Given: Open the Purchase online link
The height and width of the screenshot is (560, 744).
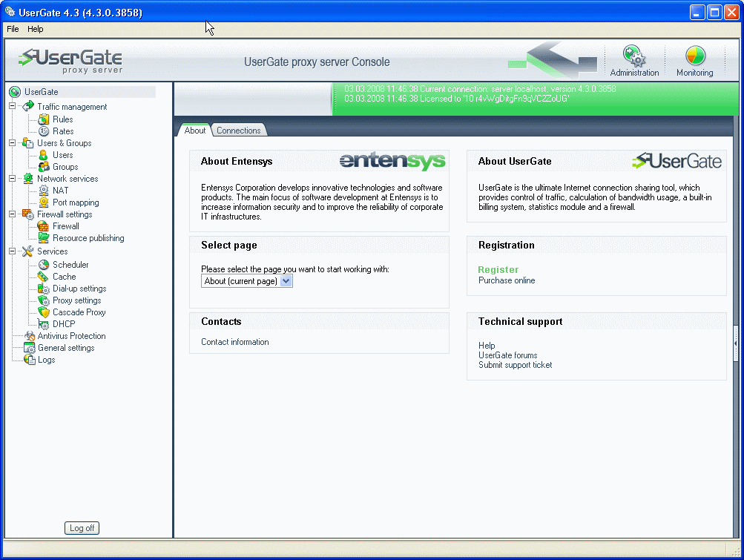Looking at the screenshot, I should [507, 280].
